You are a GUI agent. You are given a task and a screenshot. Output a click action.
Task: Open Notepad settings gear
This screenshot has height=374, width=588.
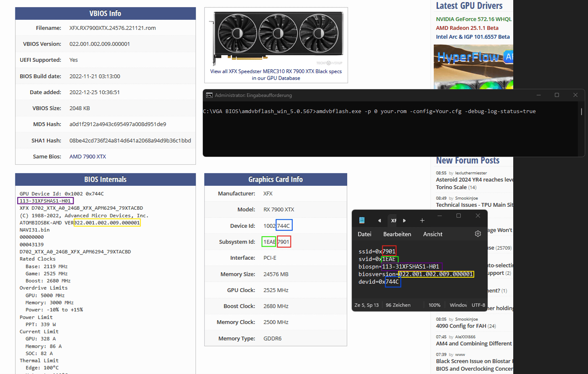[x=478, y=234]
